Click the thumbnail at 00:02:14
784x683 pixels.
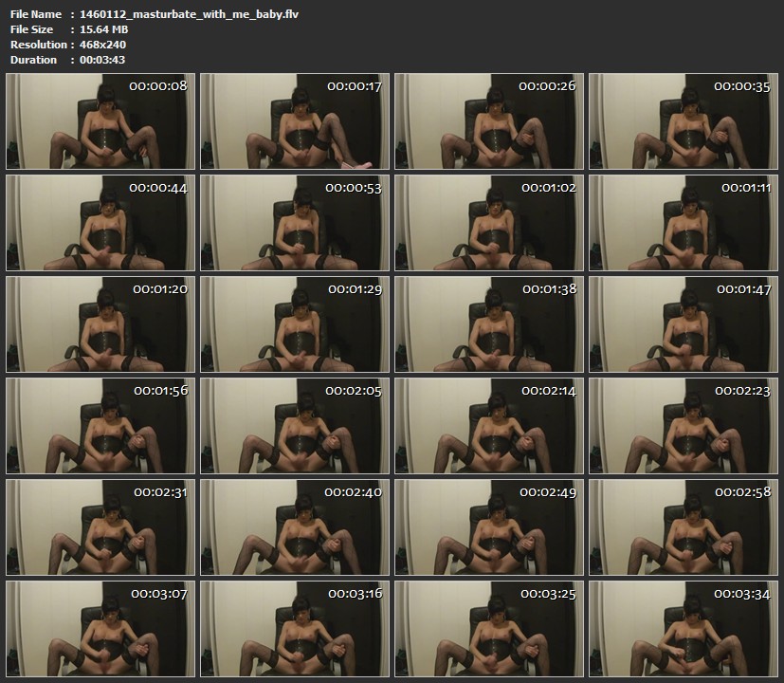pos(489,426)
